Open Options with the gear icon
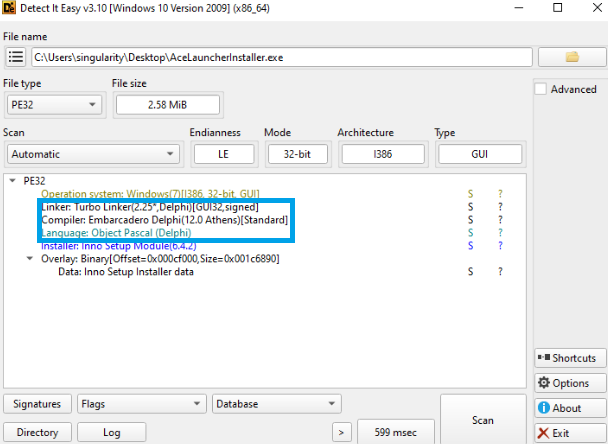This screenshot has width=608, height=444. tap(567, 383)
